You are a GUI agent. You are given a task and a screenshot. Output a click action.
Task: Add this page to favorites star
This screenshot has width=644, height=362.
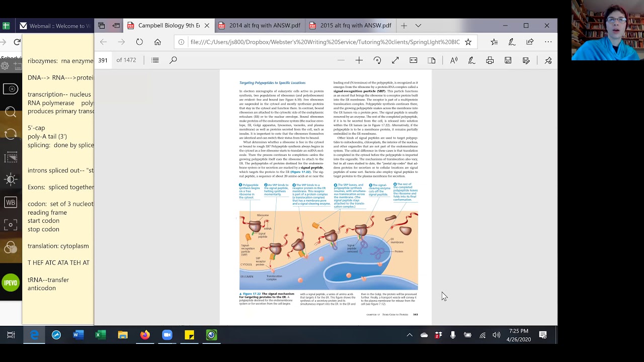pos(468,42)
